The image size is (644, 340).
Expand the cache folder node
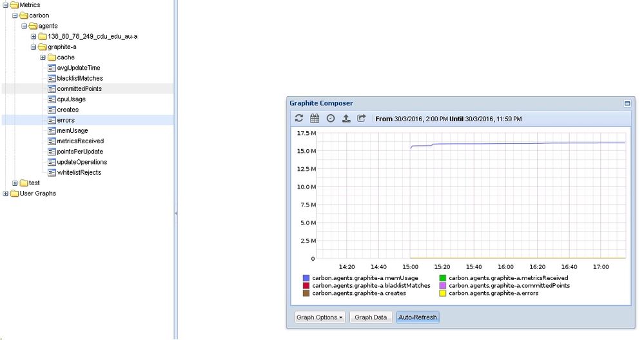click(43, 57)
